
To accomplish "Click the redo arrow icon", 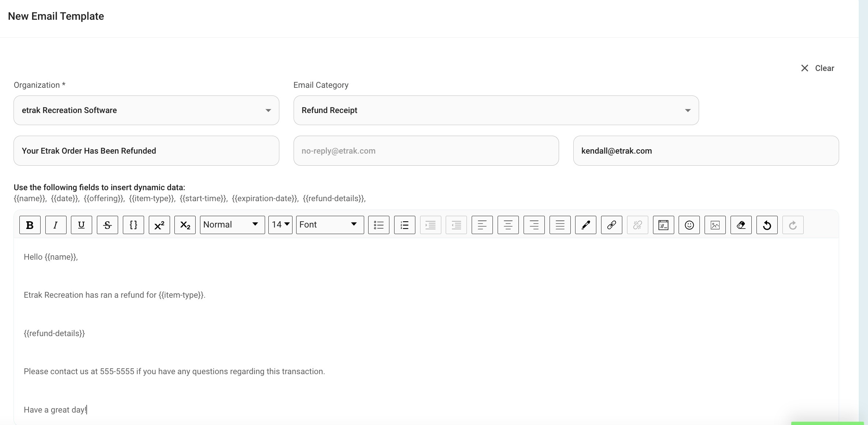I will (793, 225).
